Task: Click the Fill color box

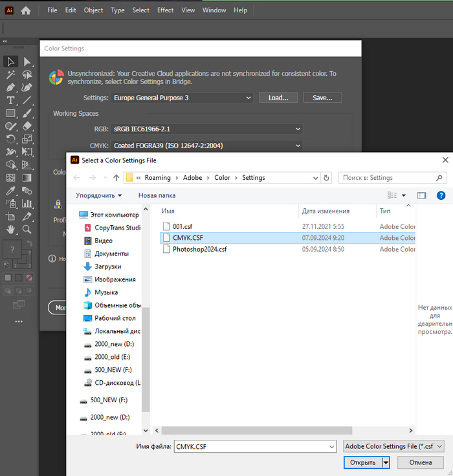Action: coord(12,250)
